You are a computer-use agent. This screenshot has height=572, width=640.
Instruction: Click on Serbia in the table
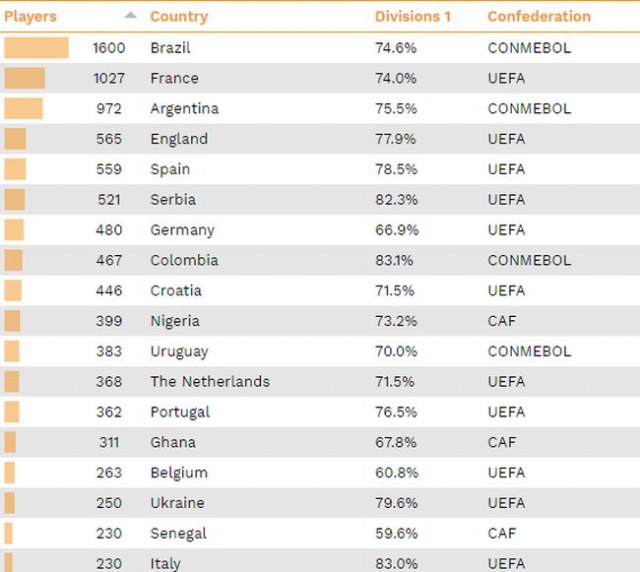tap(173, 199)
